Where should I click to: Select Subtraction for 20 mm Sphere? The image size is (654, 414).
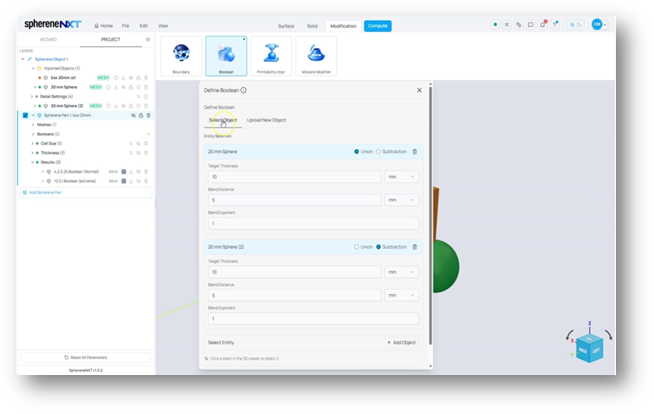coord(379,152)
